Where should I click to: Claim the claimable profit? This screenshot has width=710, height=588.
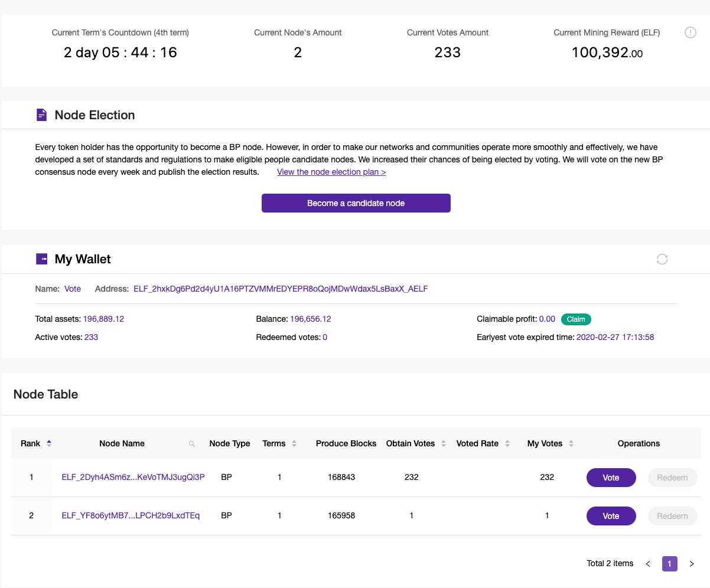pyautogui.click(x=576, y=319)
